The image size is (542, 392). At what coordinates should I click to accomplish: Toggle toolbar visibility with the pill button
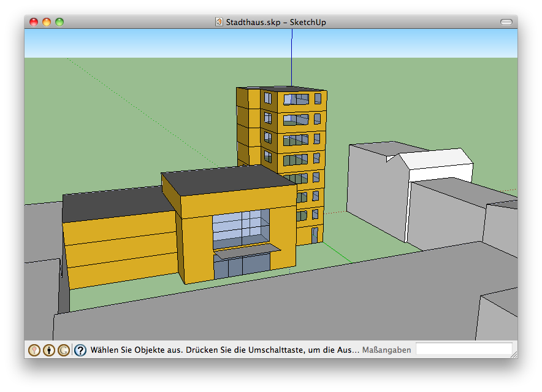(x=506, y=22)
